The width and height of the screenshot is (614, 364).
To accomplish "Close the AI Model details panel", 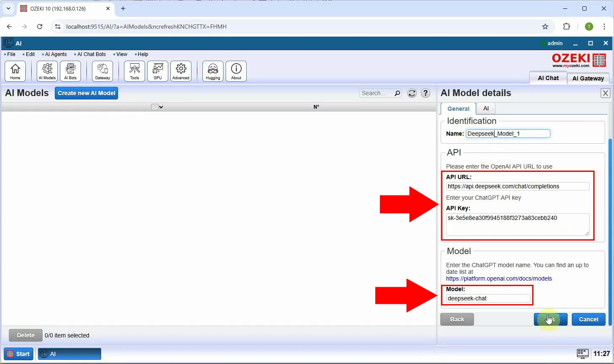I will 606,93.
